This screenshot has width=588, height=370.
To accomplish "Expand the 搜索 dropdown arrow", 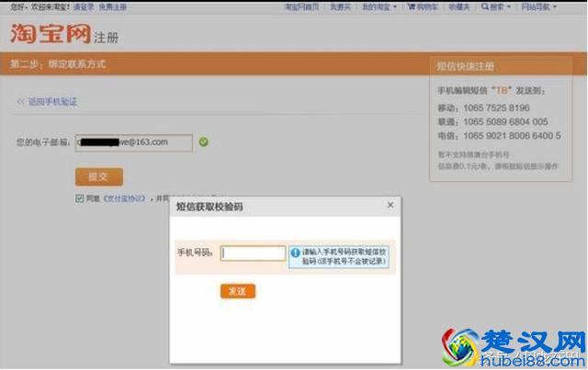I will pyautogui.click(x=509, y=6).
